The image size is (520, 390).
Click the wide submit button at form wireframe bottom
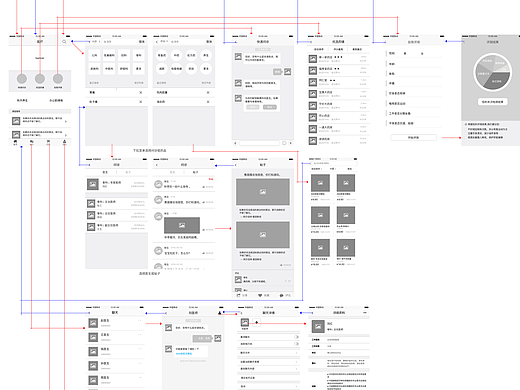(413, 137)
